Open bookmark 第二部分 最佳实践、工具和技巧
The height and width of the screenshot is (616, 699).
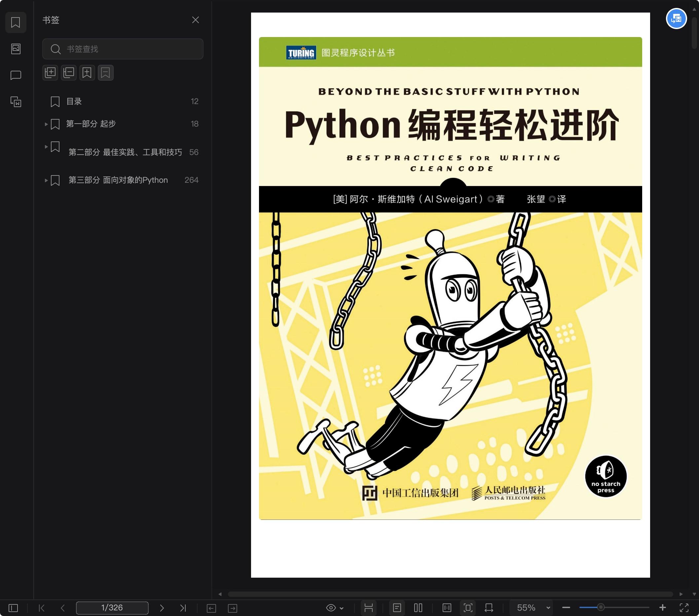tap(125, 152)
